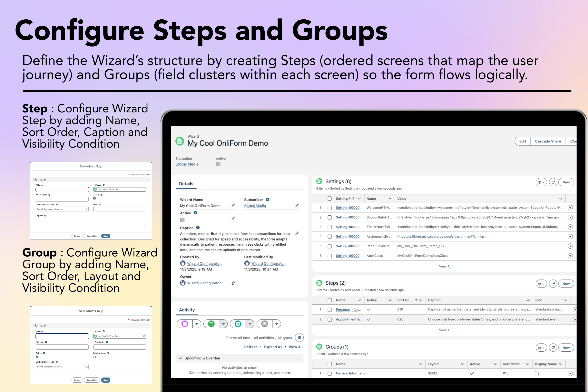Open row actions for AssignmentExt... setting
The width and height of the screenshot is (588, 392).
(570, 237)
